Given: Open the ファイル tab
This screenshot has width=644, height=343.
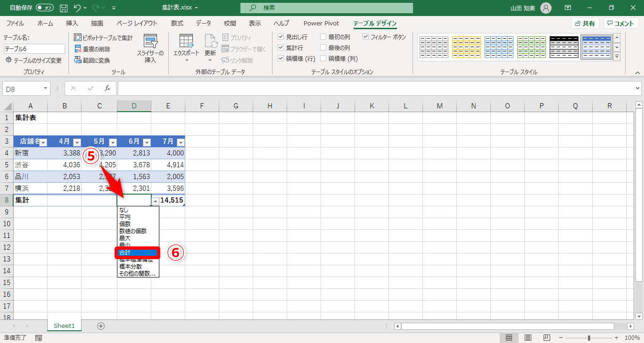Looking at the screenshot, I should [x=15, y=24].
